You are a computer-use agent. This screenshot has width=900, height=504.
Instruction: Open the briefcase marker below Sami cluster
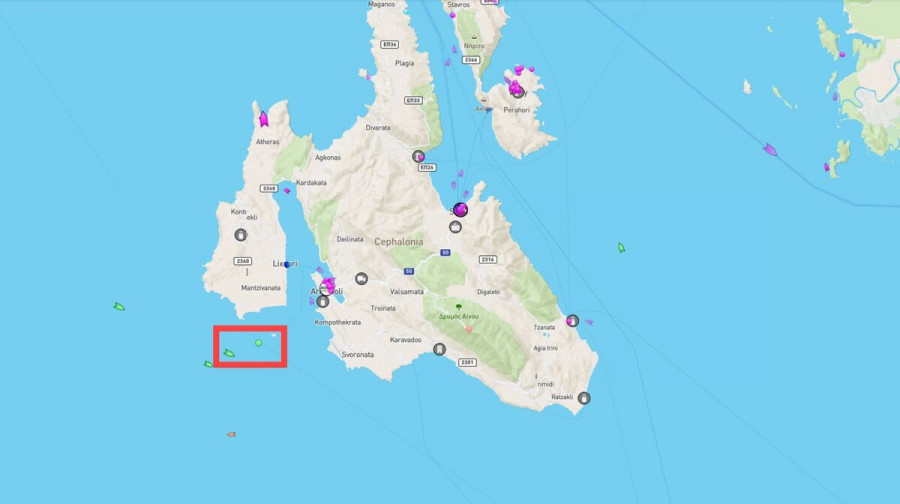coord(455,227)
